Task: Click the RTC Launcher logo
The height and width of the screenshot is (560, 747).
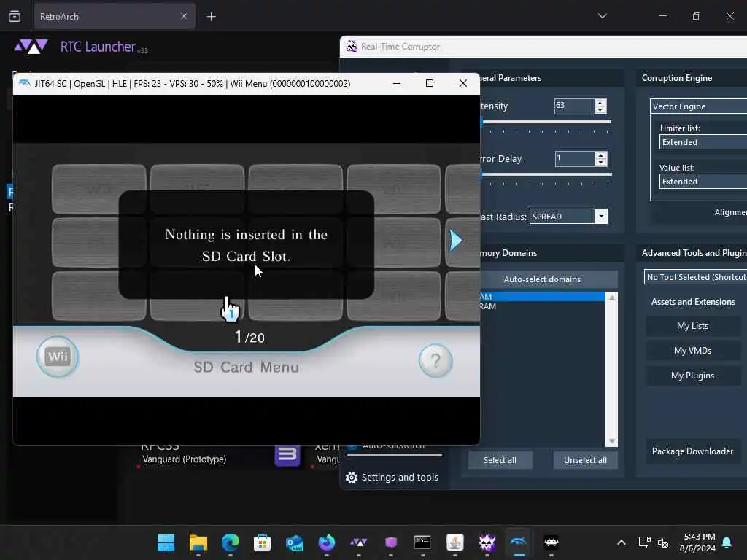Action: [x=31, y=47]
